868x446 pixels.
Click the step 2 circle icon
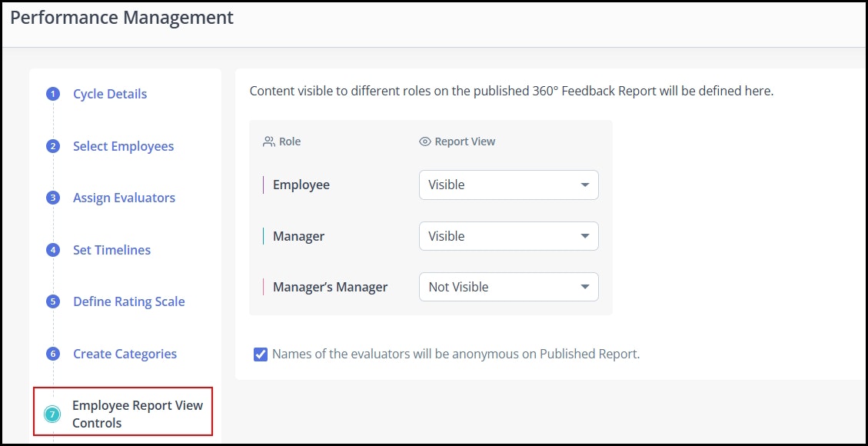53,147
